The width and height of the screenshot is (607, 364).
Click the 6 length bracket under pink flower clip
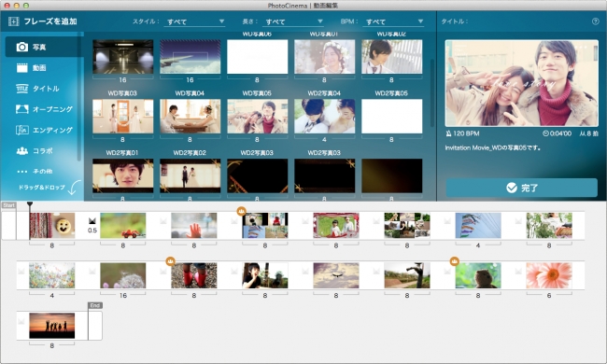click(549, 294)
